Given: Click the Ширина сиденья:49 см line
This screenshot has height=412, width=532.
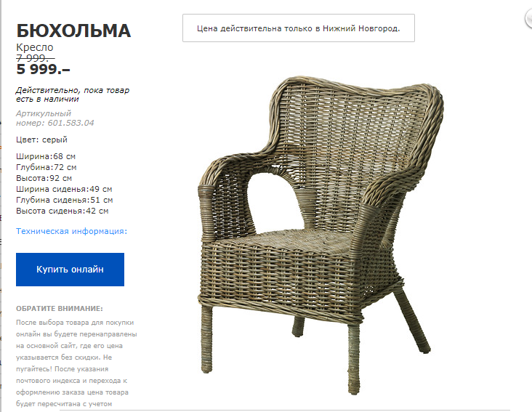Looking at the screenshot, I should [x=64, y=189].
